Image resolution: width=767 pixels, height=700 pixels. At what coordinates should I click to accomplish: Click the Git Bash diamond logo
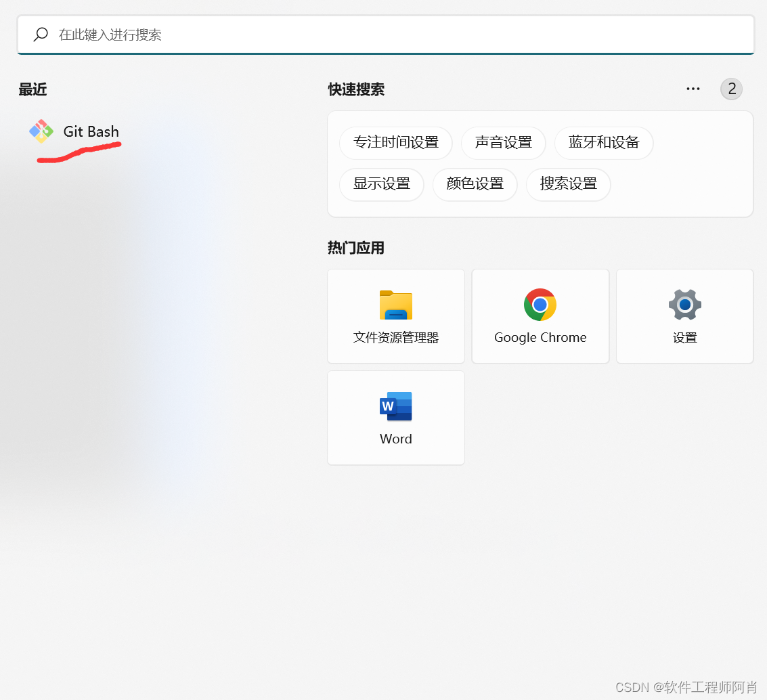[x=41, y=130]
